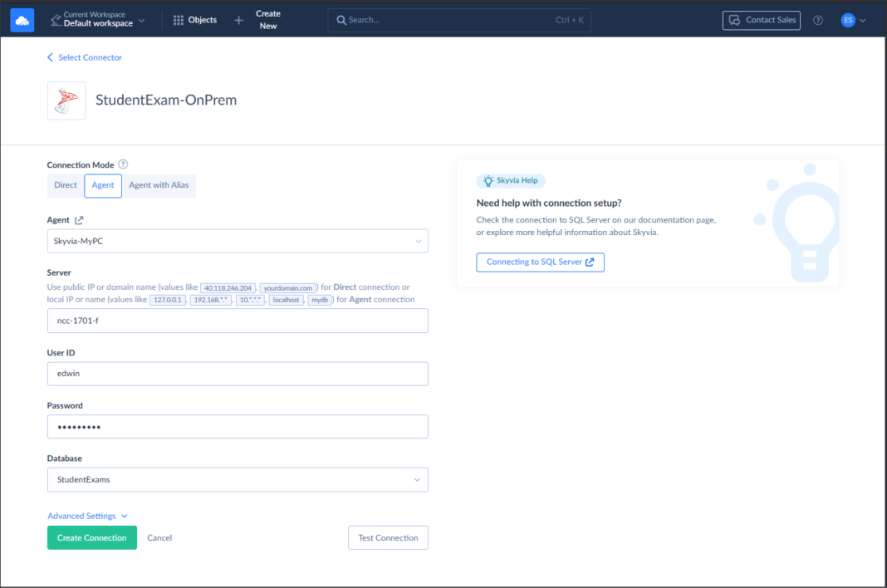887x588 pixels.
Task: Go back via the Select Connector link
Action: (x=84, y=57)
